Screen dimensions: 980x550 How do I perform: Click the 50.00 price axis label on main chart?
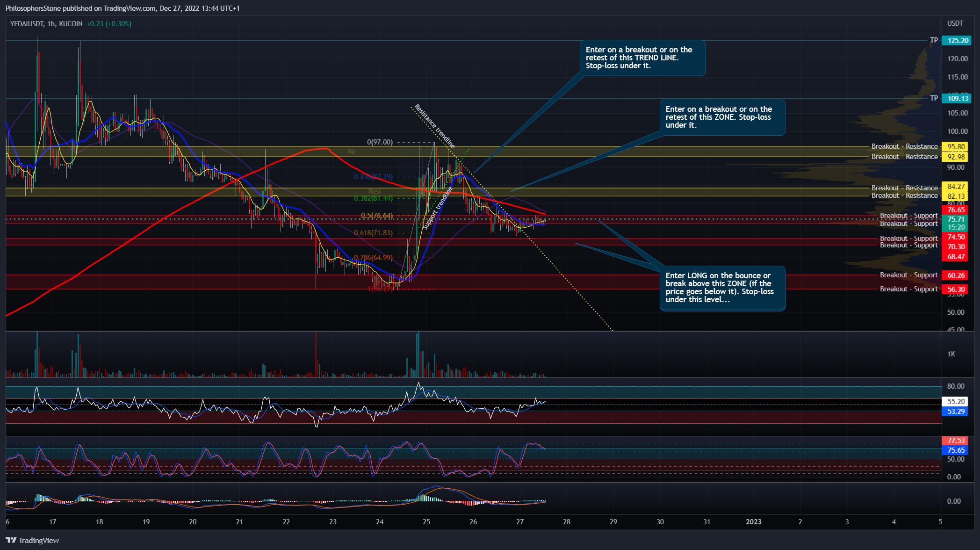[955, 312]
